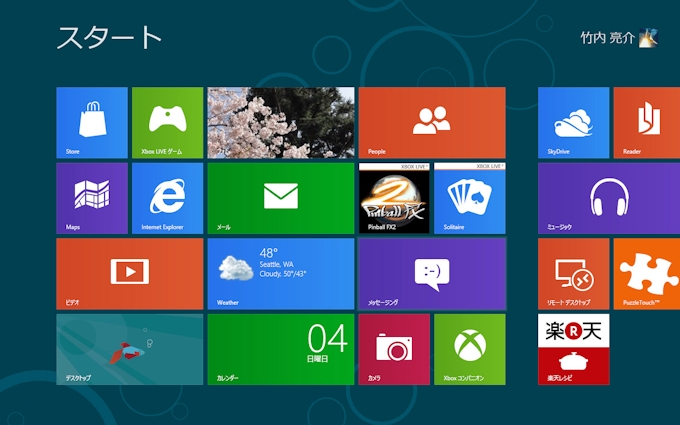Screen dimensions: 680x425
Task: Start Internet Explorer from its tile
Action: click(167, 198)
